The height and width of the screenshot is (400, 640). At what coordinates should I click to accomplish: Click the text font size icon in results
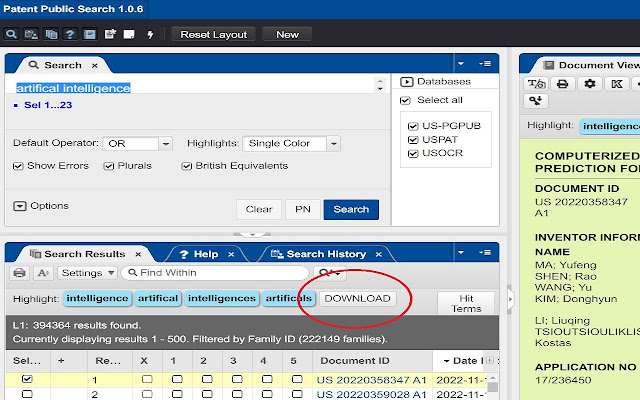[x=43, y=273]
